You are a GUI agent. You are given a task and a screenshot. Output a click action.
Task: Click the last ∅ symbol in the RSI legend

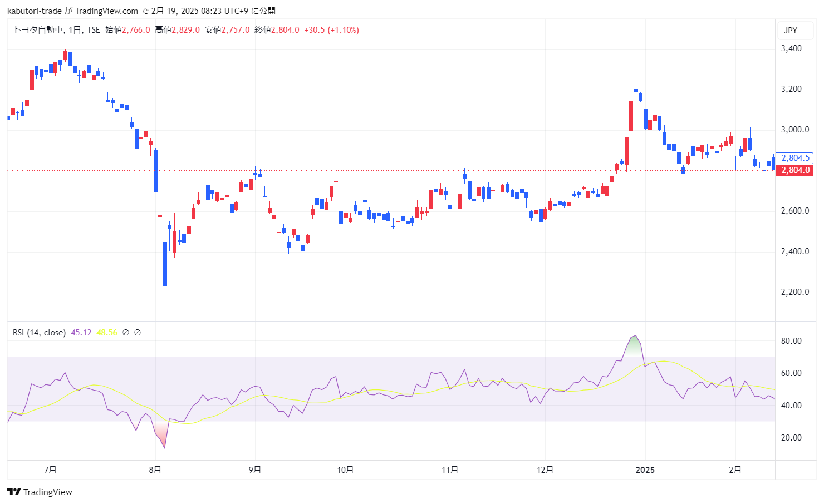[138, 333]
